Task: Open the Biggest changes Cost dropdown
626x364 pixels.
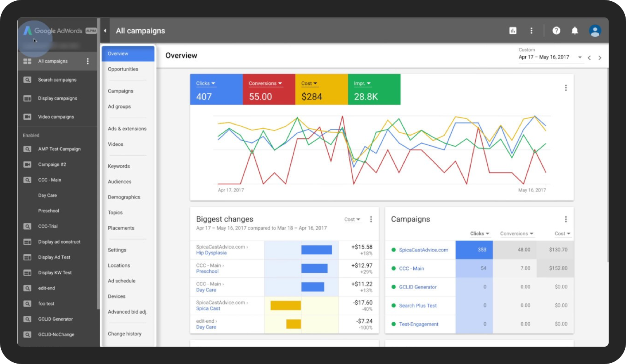Action: click(x=352, y=220)
